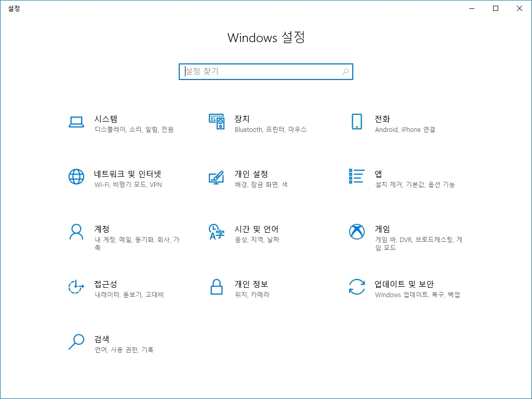Click text 'Android, iPhone 연결'

tap(405, 129)
